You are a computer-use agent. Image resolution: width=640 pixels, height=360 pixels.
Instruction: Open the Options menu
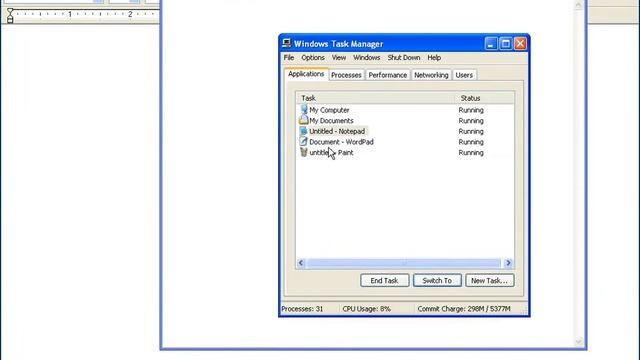pyautogui.click(x=313, y=58)
